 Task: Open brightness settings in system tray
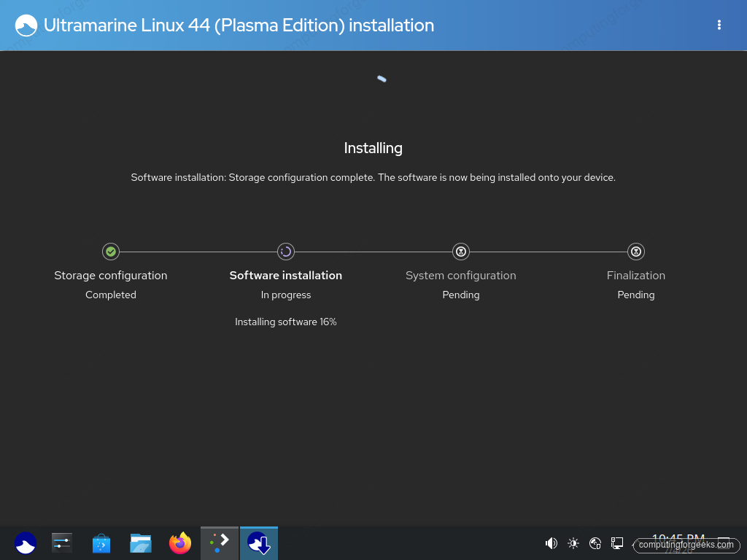573,543
